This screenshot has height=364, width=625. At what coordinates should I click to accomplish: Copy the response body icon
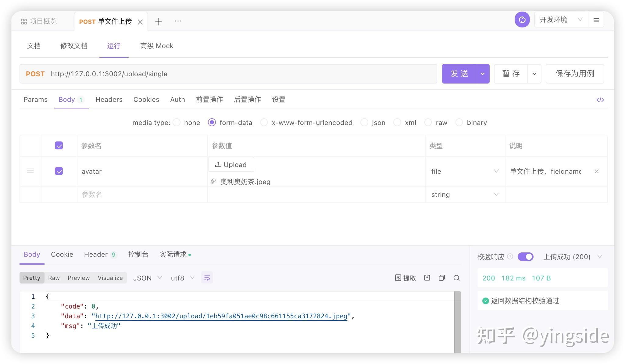442,278
